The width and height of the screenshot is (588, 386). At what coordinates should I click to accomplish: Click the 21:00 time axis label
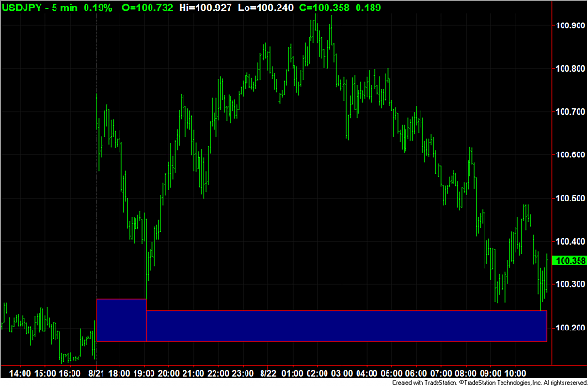[194, 374]
